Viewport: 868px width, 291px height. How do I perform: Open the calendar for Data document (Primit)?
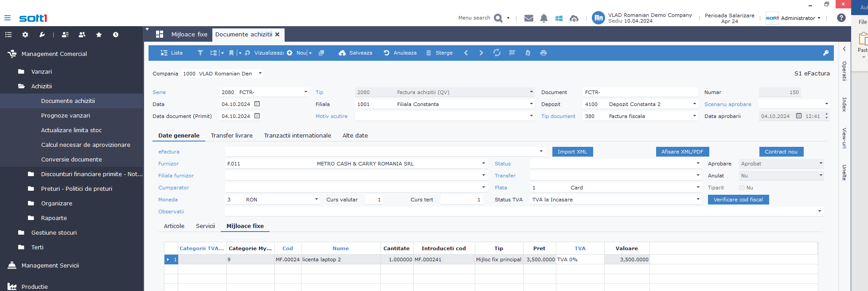click(257, 116)
